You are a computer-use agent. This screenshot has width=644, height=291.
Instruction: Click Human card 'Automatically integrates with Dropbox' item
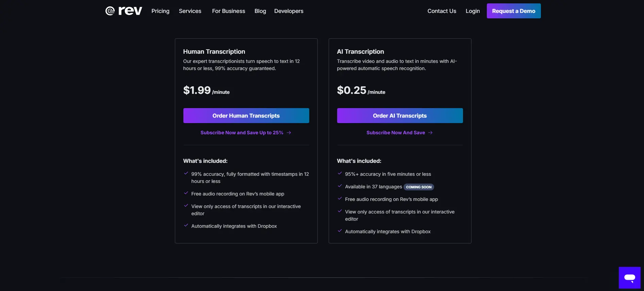pos(234,226)
